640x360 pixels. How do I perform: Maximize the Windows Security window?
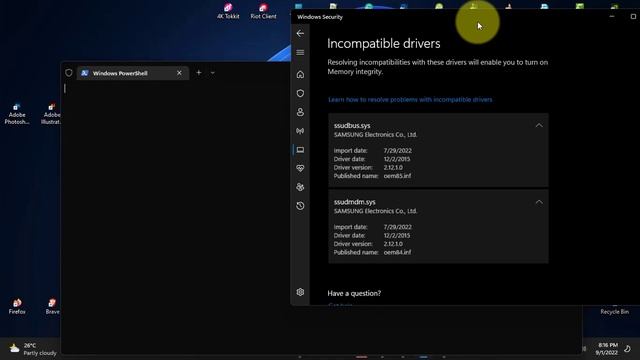coord(633,17)
